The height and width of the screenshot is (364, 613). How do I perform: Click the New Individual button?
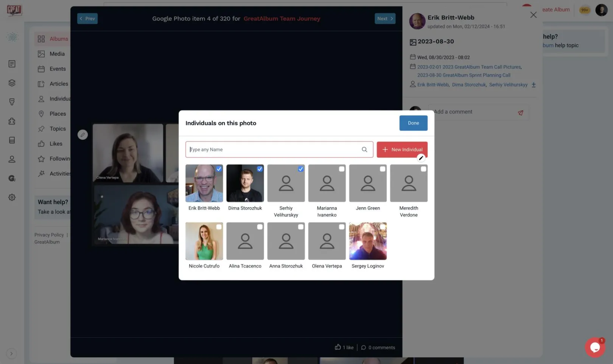coord(402,150)
